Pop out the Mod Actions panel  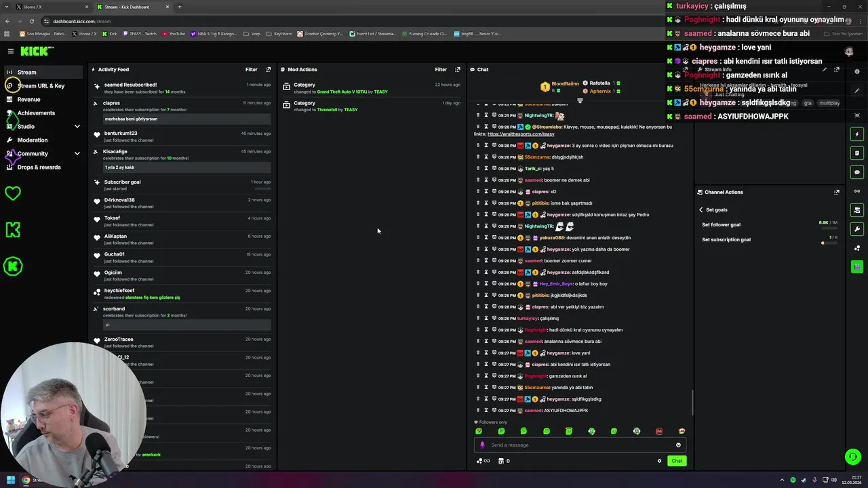(x=457, y=69)
